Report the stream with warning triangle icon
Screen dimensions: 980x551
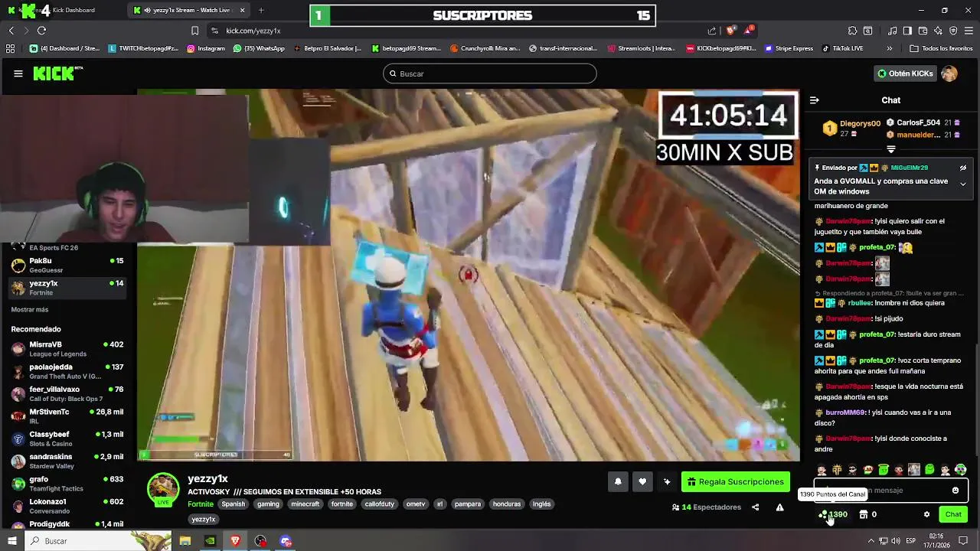[779, 507]
